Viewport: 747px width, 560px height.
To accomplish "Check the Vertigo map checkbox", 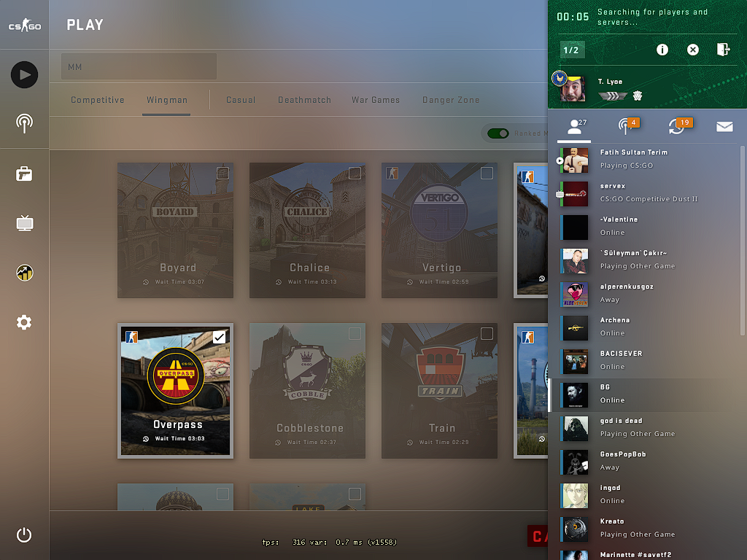I will point(487,174).
